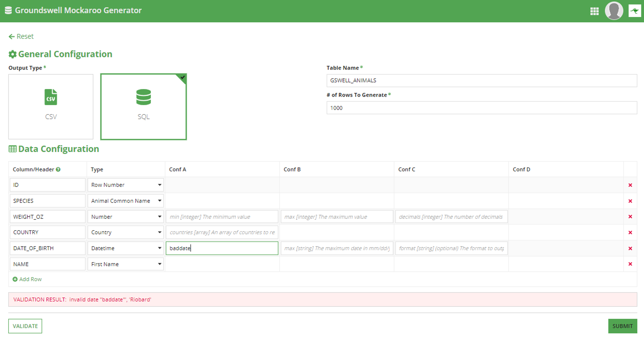The image size is (644, 339).
Task: Open the First Name type dropdown
Action: (125, 264)
